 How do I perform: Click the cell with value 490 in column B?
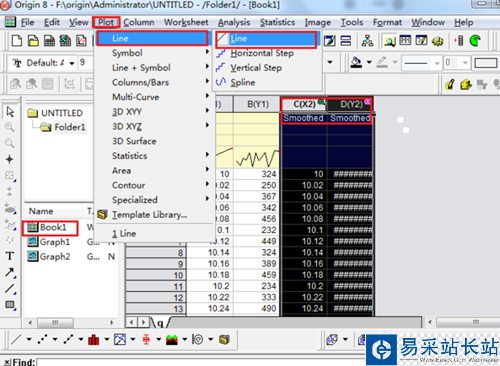pos(257,308)
